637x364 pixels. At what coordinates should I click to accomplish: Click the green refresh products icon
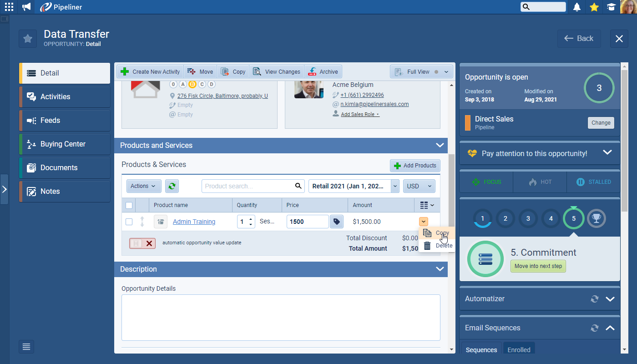point(172,186)
